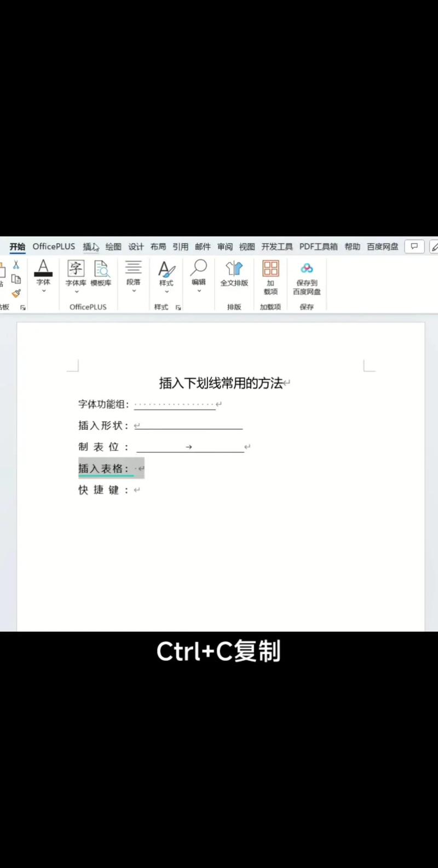Open the 审阅 tab

coord(224,247)
